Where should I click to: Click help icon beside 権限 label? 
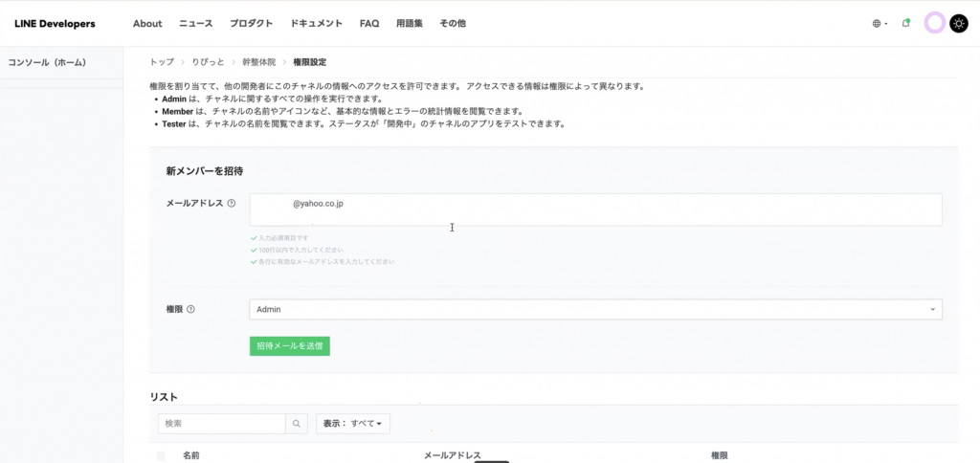190,309
